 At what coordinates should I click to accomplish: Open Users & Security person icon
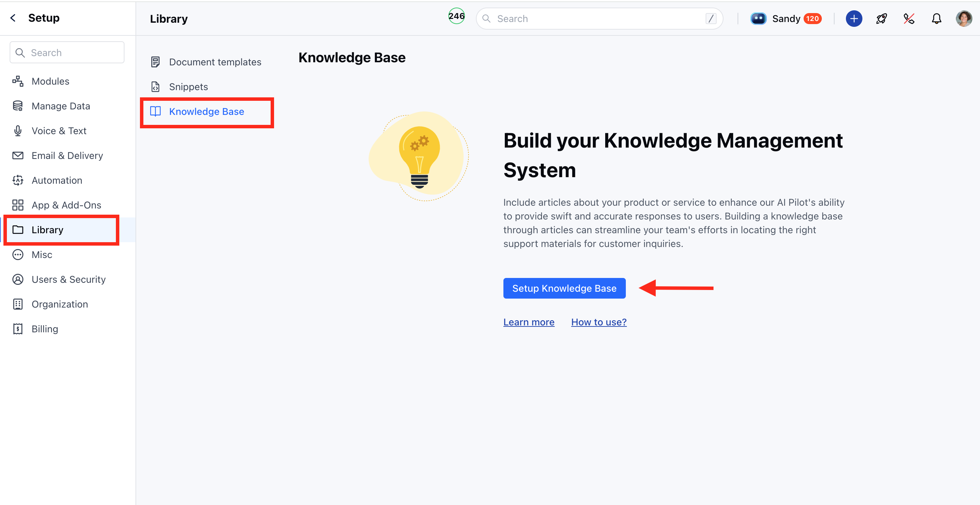pos(18,279)
